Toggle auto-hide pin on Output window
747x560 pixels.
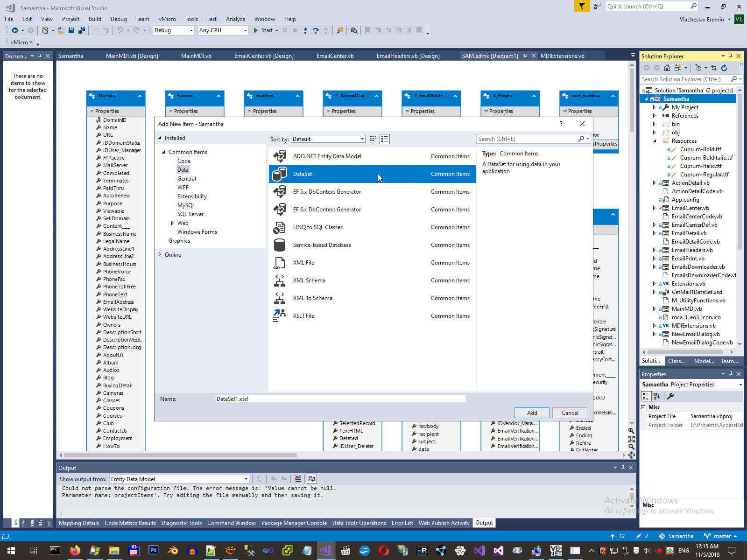[623, 468]
